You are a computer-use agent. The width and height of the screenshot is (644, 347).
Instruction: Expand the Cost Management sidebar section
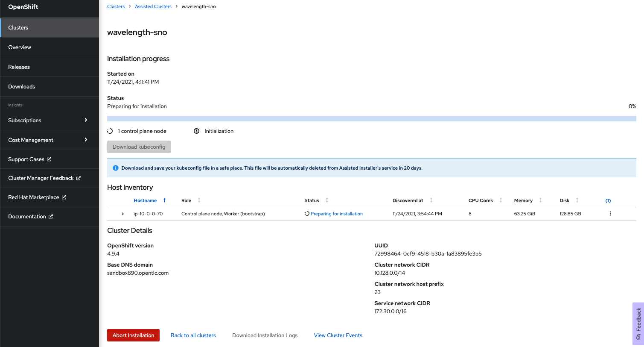(50, 140)
